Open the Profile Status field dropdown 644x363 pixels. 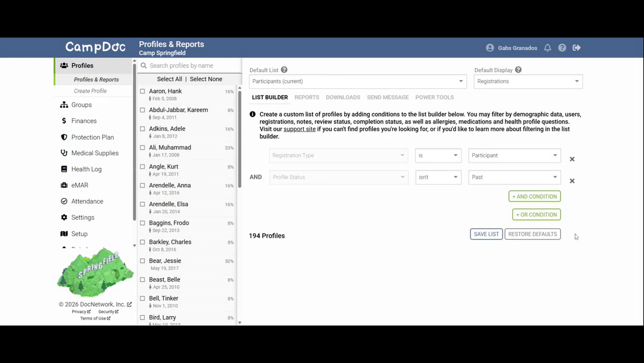[339, 177]
